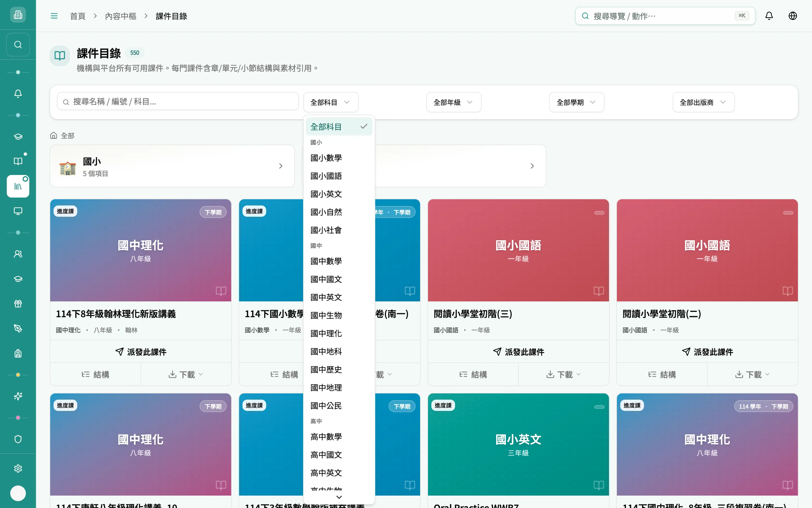Open the user avatar in sidebar
Screen dimensions: 812x508
pyautogui.click(x=18, y=493)
